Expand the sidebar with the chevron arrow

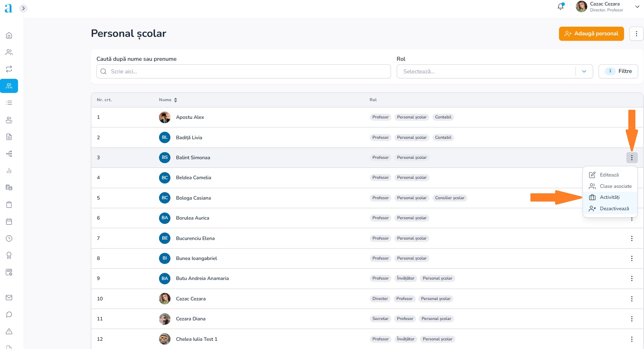pyautogui.click(x=23, y=8)
